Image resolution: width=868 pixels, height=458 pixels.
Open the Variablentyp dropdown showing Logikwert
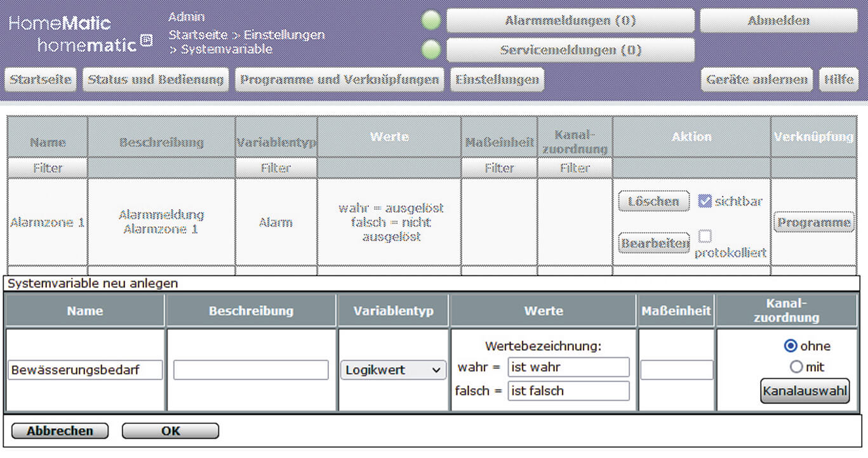click(x=392, y=369)
